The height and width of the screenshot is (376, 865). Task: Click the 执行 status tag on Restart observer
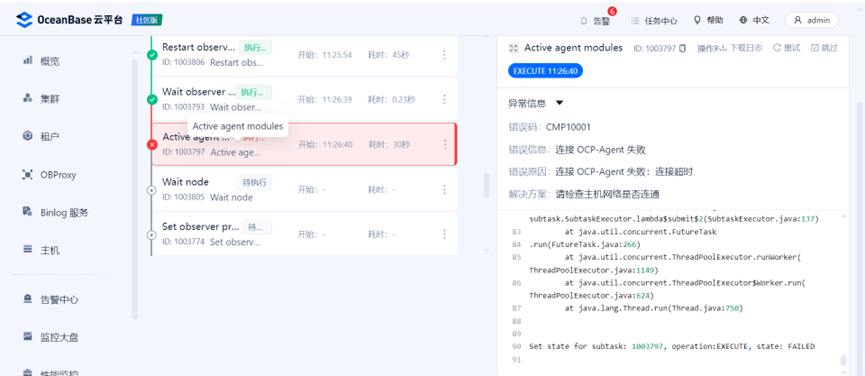point(255,47)
